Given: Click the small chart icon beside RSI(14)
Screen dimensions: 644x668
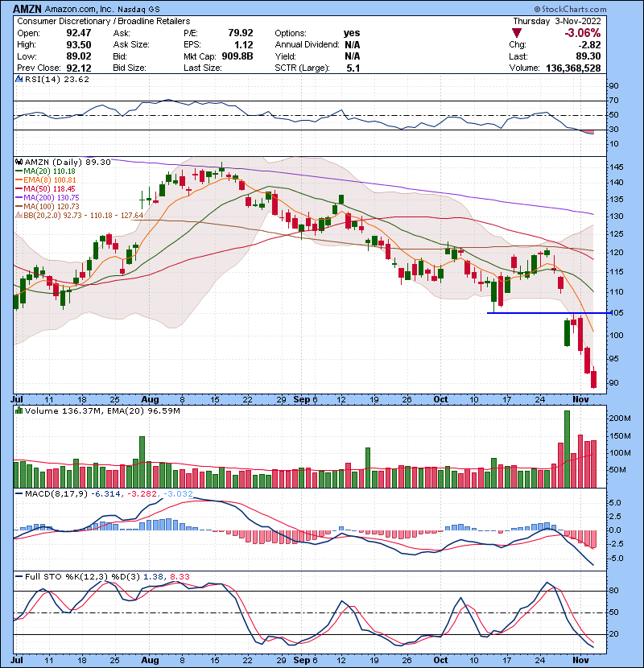Looking at the screenshot, I should [x=19, y=79].
